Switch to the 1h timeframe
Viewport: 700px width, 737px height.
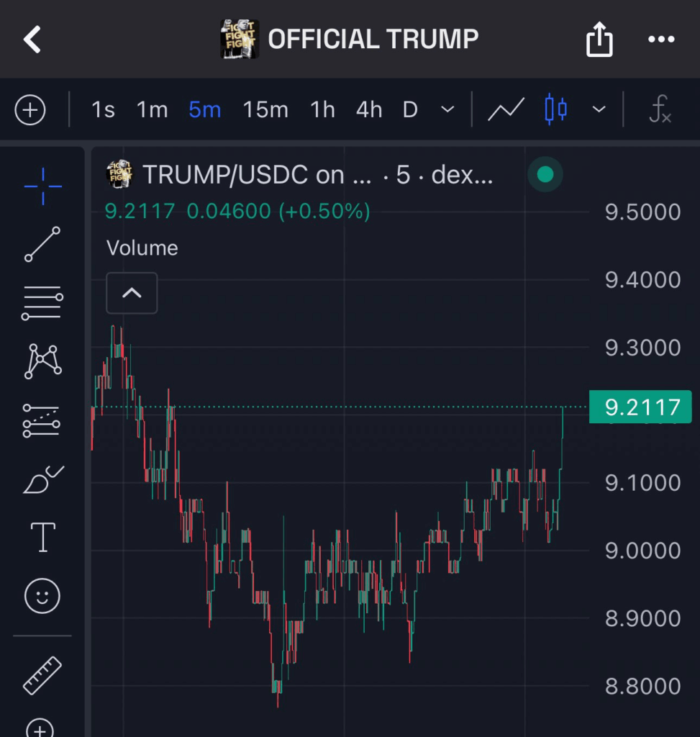pyautogui.click(x=323, y=110)
